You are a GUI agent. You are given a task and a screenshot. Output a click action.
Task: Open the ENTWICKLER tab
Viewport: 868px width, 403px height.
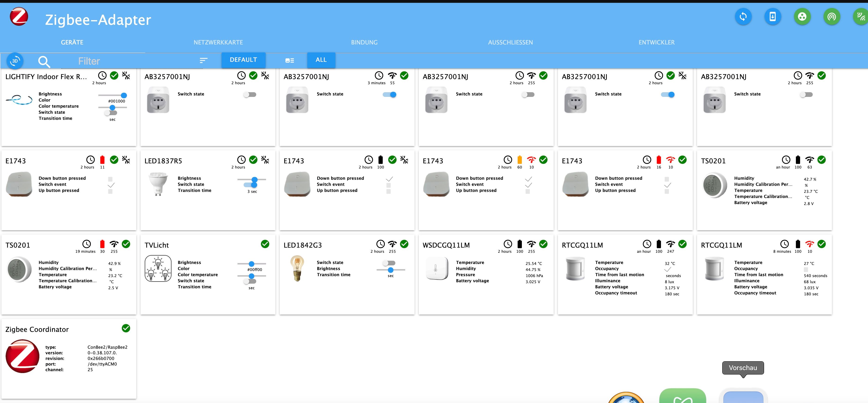[x=657, y=42]
